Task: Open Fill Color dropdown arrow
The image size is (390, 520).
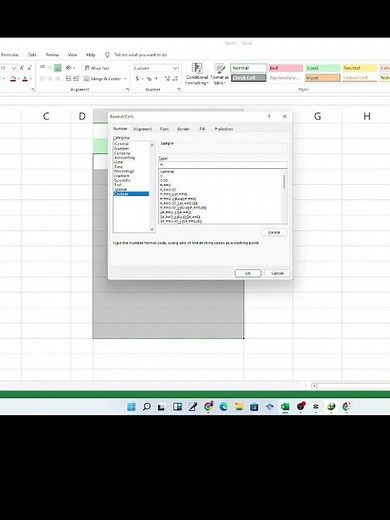Action: [x=18, y=79]
